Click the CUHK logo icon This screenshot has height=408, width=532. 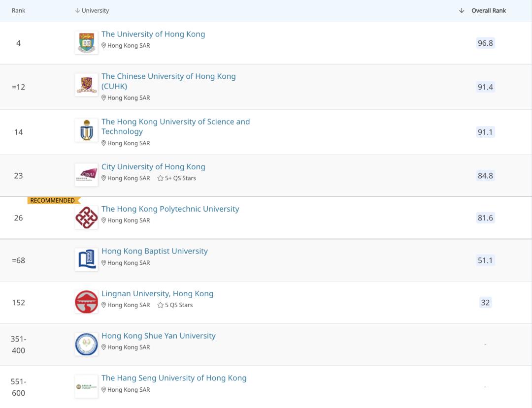86,85
